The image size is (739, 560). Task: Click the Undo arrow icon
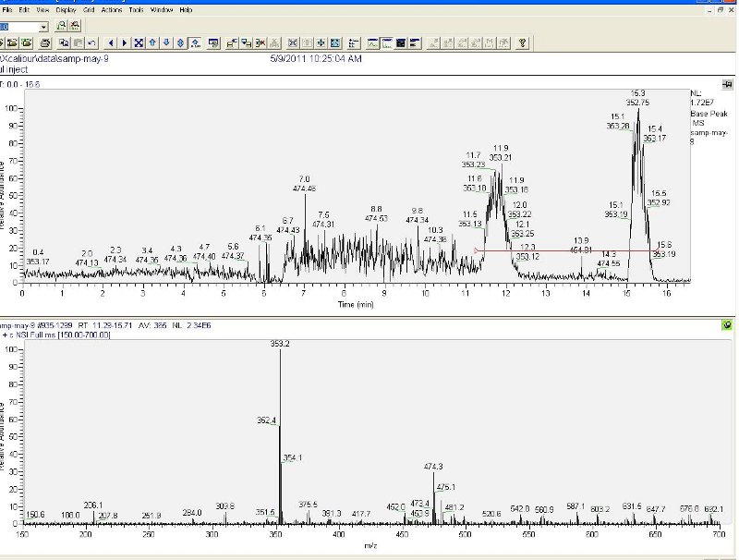[92, 43]
